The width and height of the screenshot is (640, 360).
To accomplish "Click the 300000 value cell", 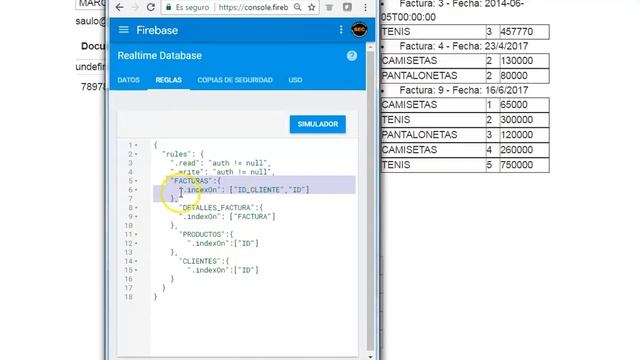I will [x=524, y=120].
